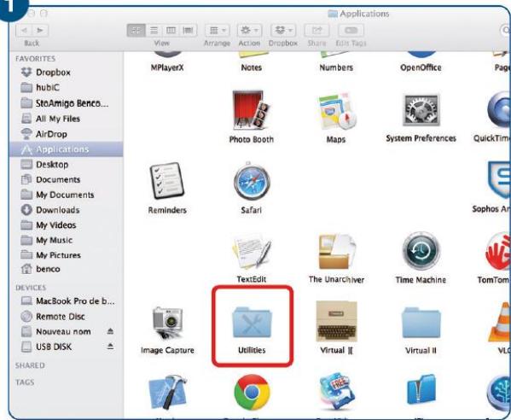The width and height of the screenshot is (511, 420).
Task: Launch Google Chrome
Action: [x=252, y=393]
